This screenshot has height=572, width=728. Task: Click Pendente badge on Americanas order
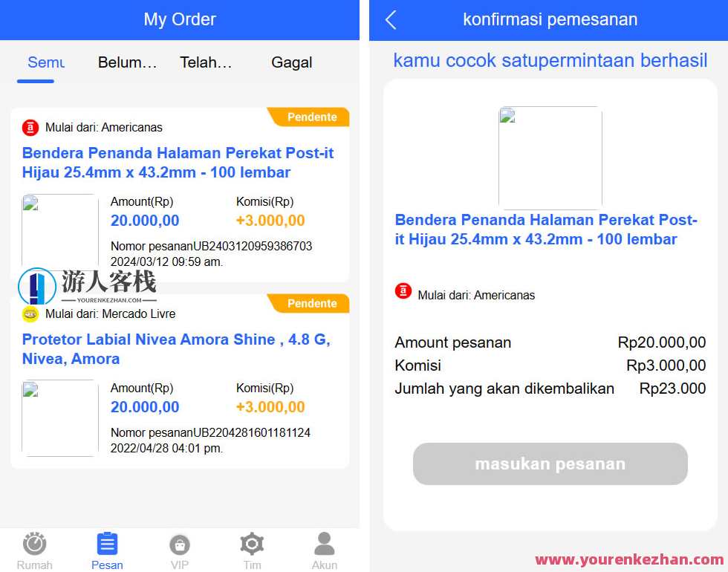[309, 117]
